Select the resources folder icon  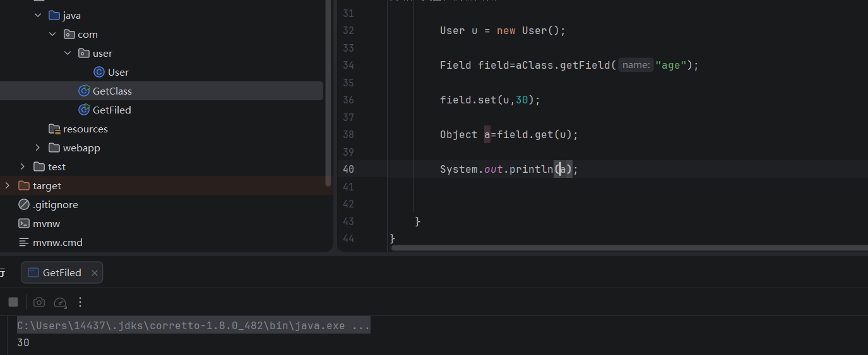tap(54, 129)
